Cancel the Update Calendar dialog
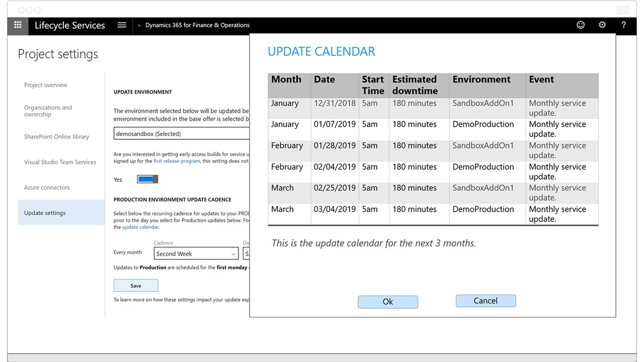 coord(486,301)
